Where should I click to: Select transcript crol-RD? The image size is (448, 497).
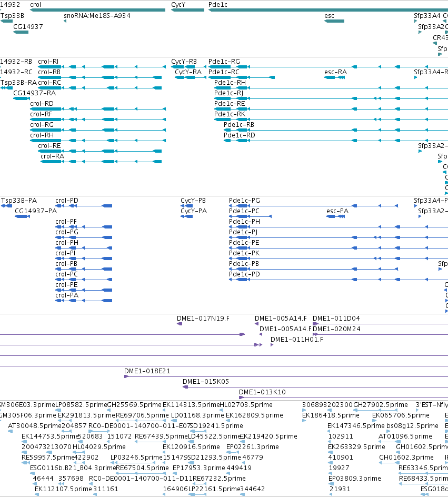pyautogui.click(x=98, y=109)
